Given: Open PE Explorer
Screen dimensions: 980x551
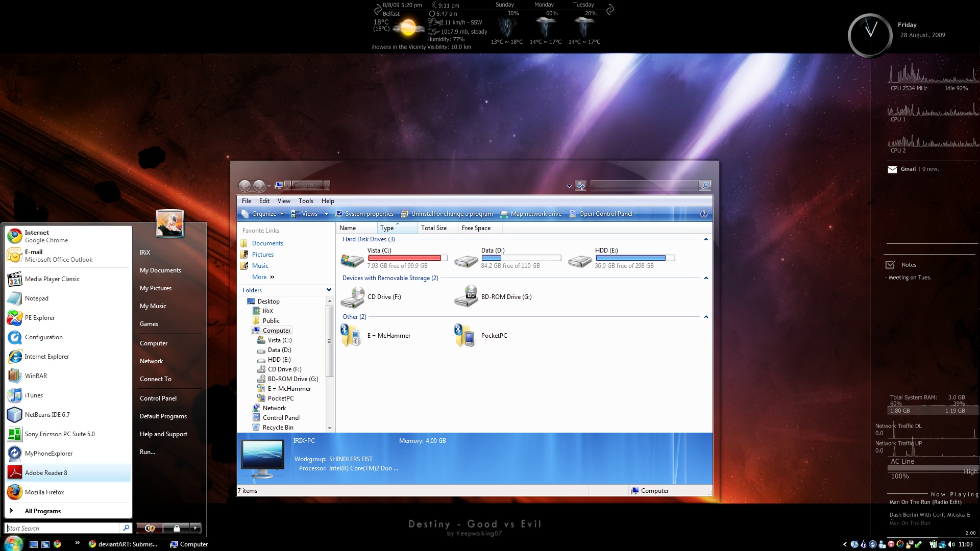Looking at the screenshot, I should tap(68, 318).
